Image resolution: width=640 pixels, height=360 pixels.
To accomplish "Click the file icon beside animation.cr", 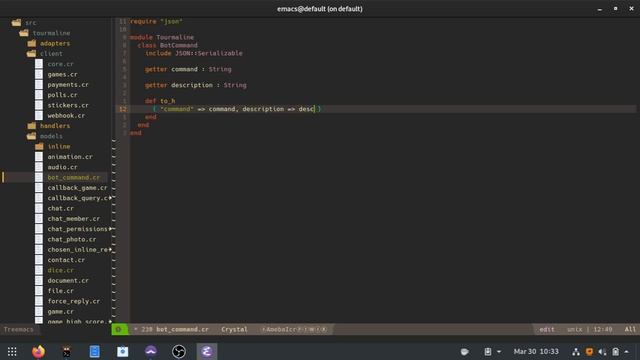I will (39, 157).
